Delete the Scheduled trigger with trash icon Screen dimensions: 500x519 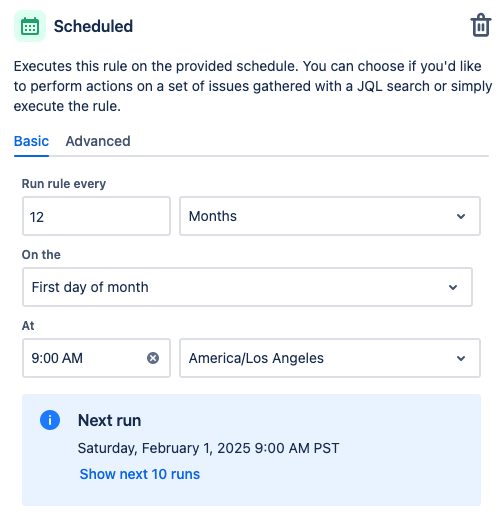click(x=480, y=25)
